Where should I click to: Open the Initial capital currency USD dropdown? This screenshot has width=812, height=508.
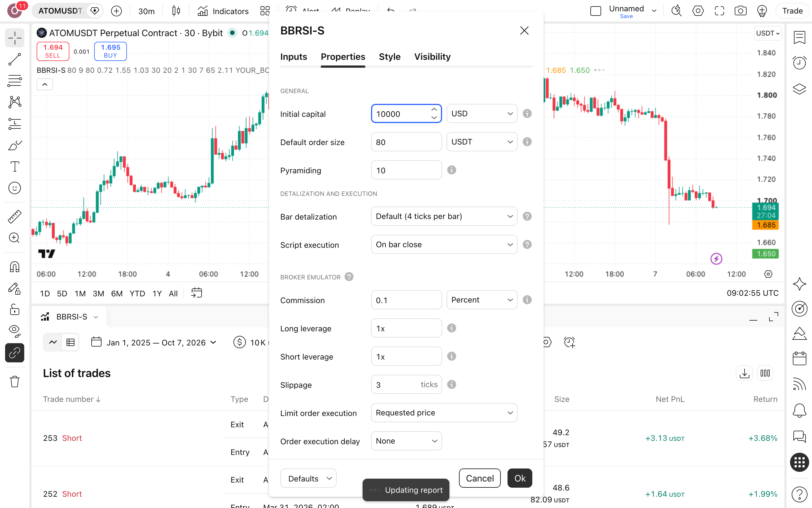pyautogui.click(x=482, y=113)
